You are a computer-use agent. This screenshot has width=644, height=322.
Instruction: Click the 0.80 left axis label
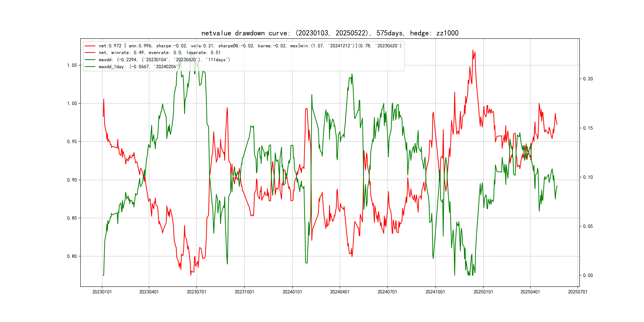[x=72, y=256]
